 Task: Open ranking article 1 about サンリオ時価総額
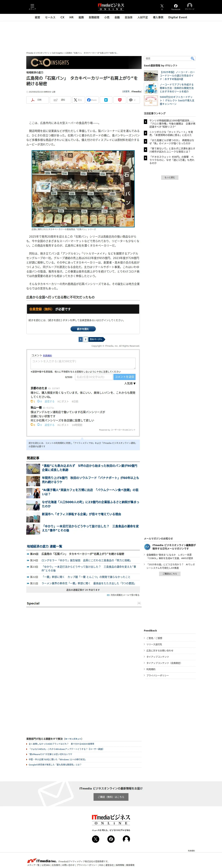172,124
